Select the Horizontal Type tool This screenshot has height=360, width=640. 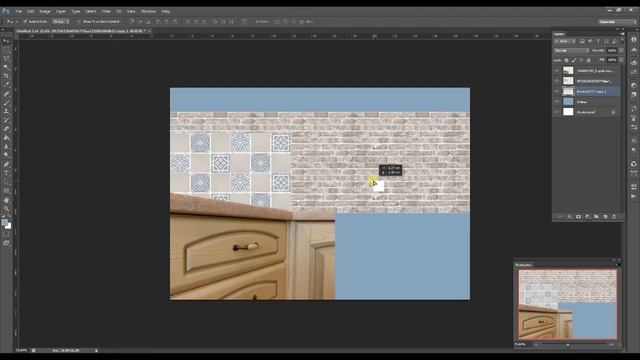tap(6, 173)
